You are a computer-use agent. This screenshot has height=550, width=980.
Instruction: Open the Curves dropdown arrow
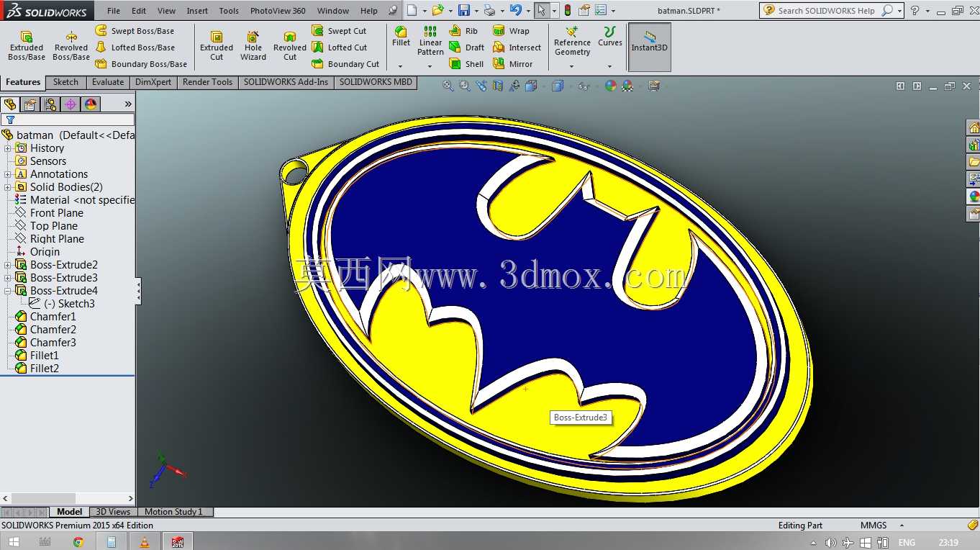(x=609, y=66)
